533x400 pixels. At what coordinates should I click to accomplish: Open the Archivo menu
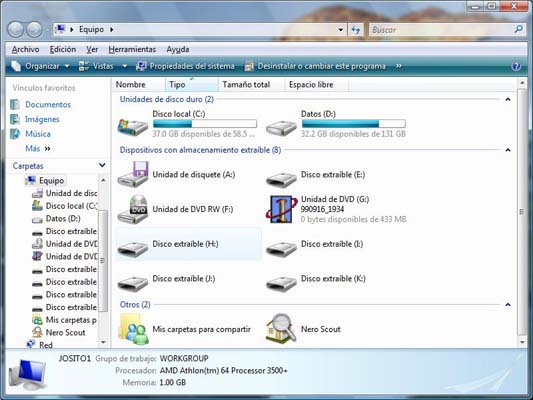(x=25, y=49)
